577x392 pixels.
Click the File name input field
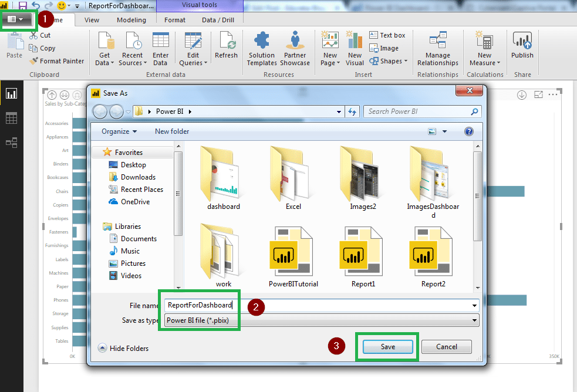click(322, 305)
